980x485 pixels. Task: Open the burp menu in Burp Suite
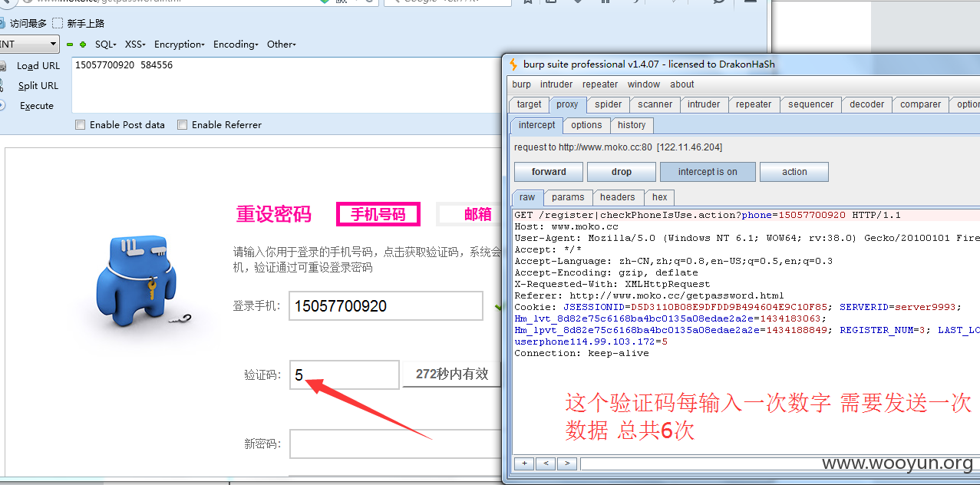(x=522, y=84)
